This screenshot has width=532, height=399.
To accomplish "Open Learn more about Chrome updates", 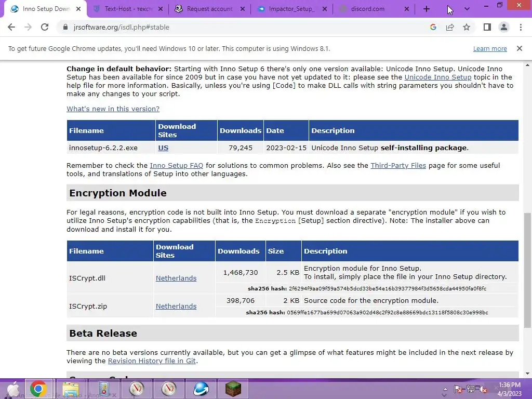I will pyautogui.click(x=490, y=48).
